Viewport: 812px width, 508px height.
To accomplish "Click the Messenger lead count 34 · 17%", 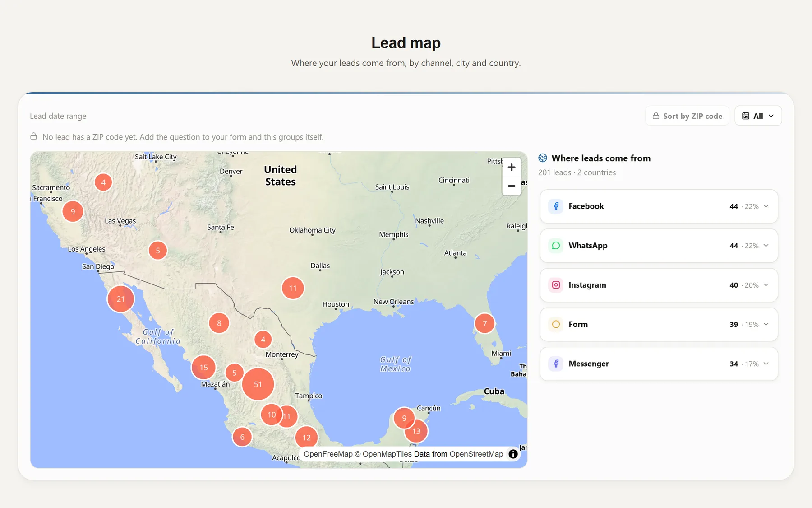I will click(x=744, y=364).
